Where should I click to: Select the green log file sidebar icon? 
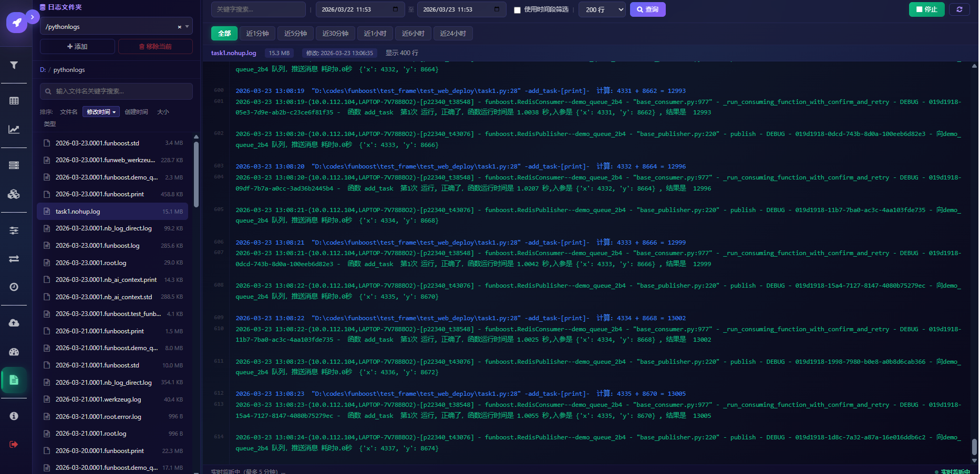[14, 380]
